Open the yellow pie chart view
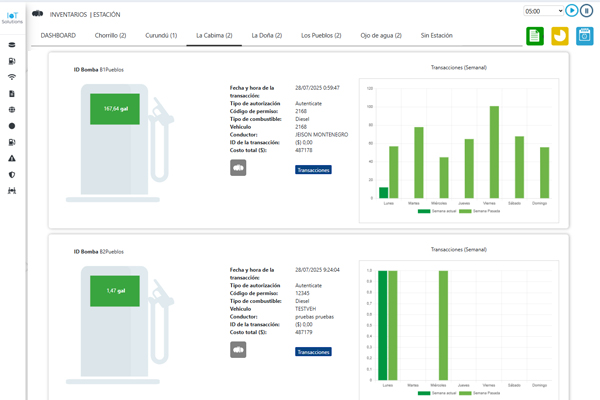 point(560,36)
